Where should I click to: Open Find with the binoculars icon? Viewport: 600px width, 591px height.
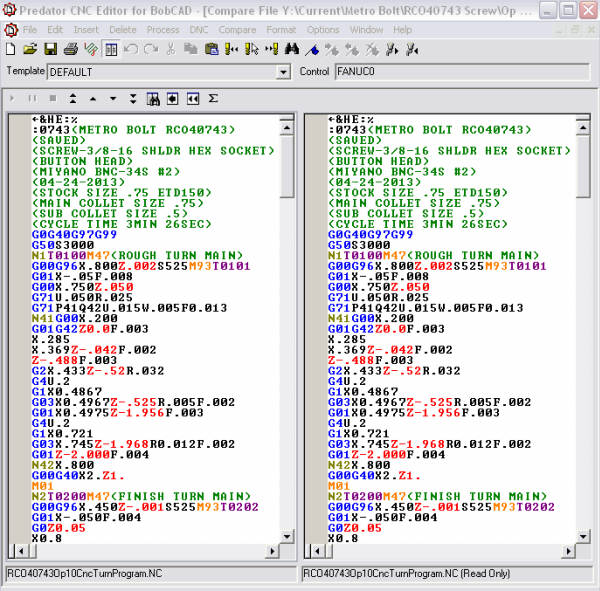[292, 49]
